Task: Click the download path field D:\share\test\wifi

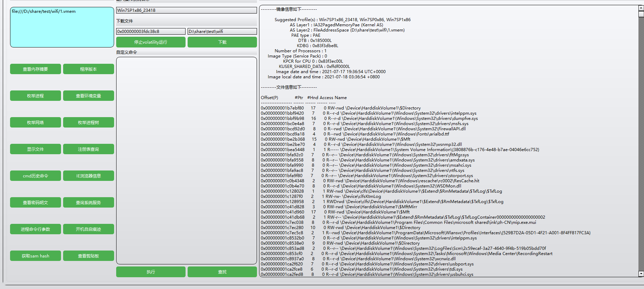Action: (x=222, y=31)
